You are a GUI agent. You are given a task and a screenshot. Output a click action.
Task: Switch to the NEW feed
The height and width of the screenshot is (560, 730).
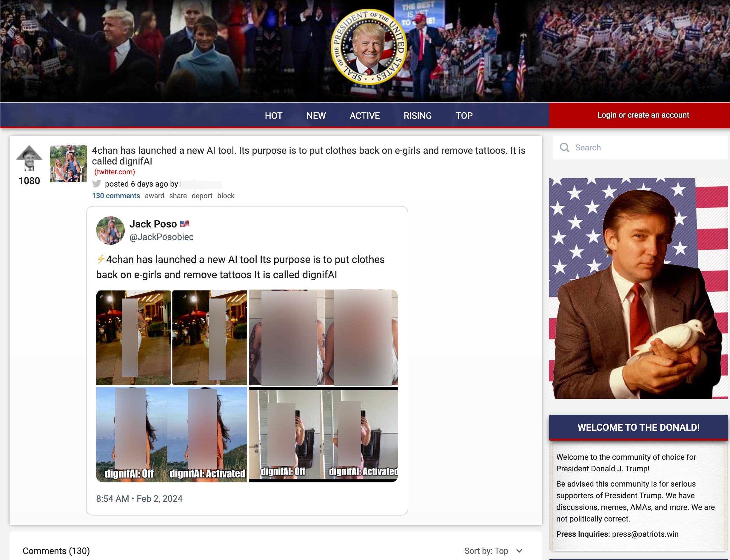(x=316, y=115)
